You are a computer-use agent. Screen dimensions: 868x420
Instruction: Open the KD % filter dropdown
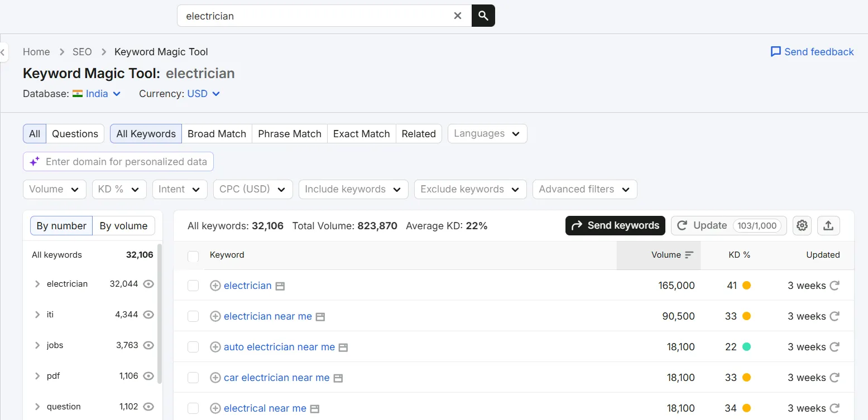[x=119, y=189]
